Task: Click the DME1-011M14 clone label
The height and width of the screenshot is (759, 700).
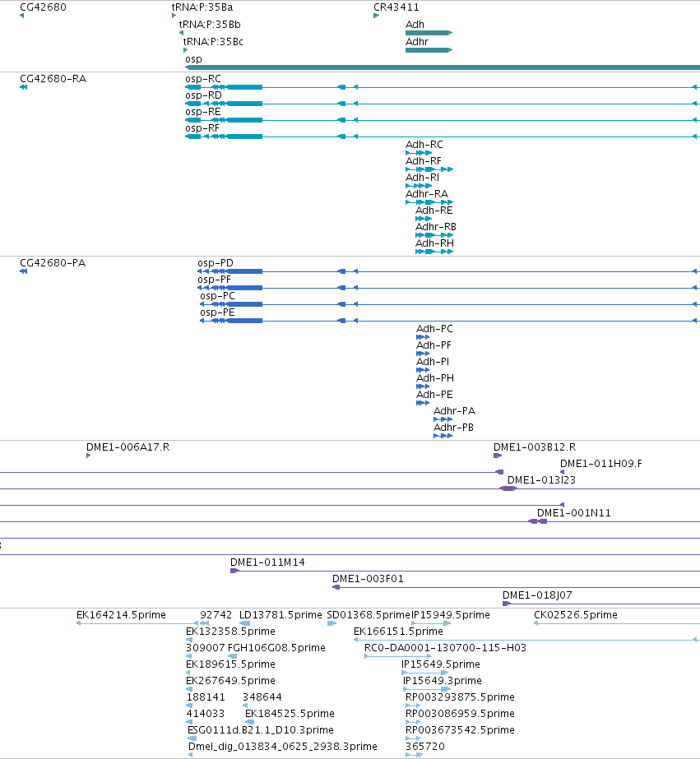Action: click(267, 563)
